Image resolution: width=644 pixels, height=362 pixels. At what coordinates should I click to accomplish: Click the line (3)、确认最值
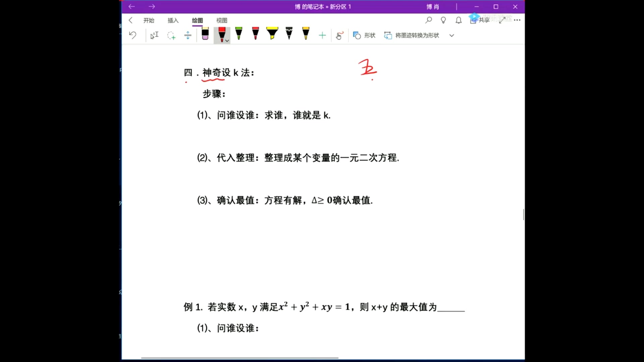(x=285, y=200)
